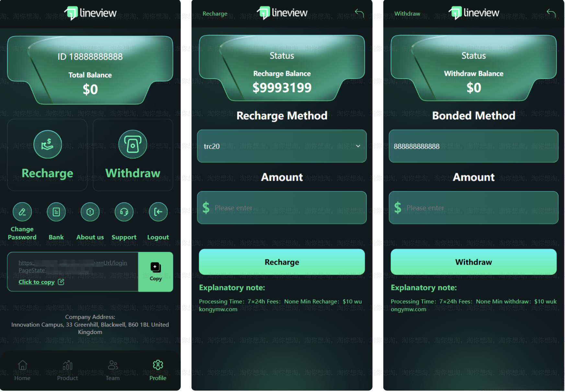The width and height of the screenshot is (565, 392).
Task: Focus the recharge Amount input field
Action: click(282, 208)
